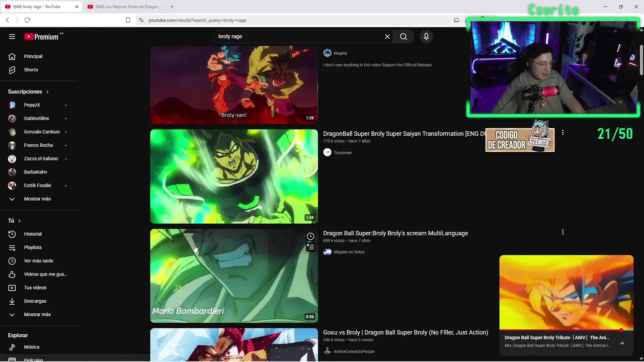Visit the Migatte no Gokui channel
Viewport: 644px width, 362px height.
[349, 252]
